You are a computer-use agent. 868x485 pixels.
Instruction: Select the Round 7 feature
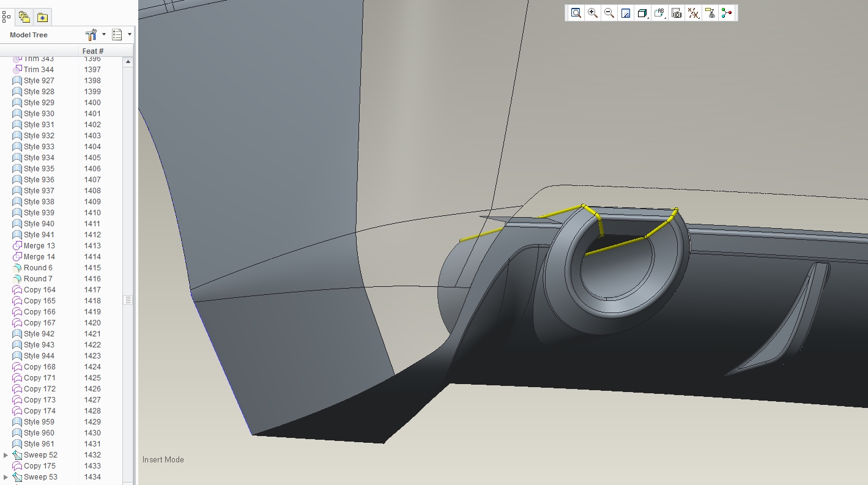pyautogui.click(x=38, y=279)
